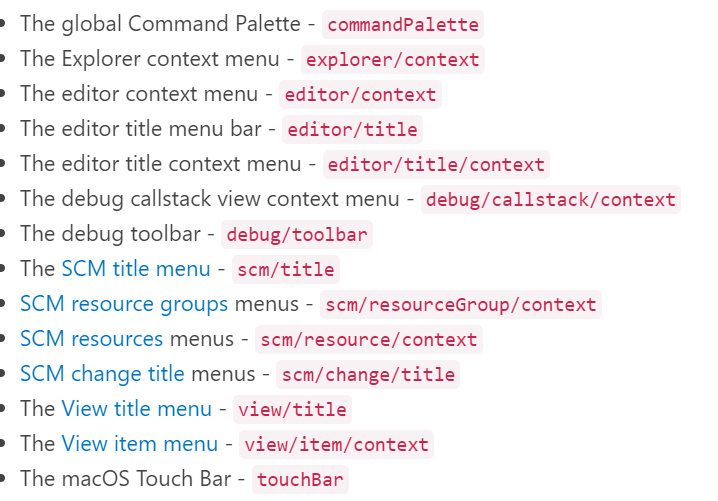
Task: Follow the SCM resource groups link
Action: [x=124, y=304]
